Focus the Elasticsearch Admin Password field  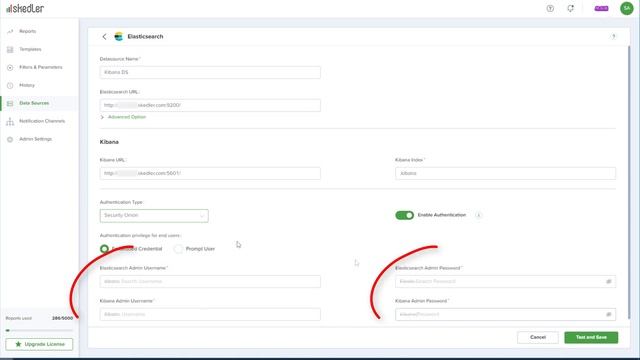(x=505, y=281)
